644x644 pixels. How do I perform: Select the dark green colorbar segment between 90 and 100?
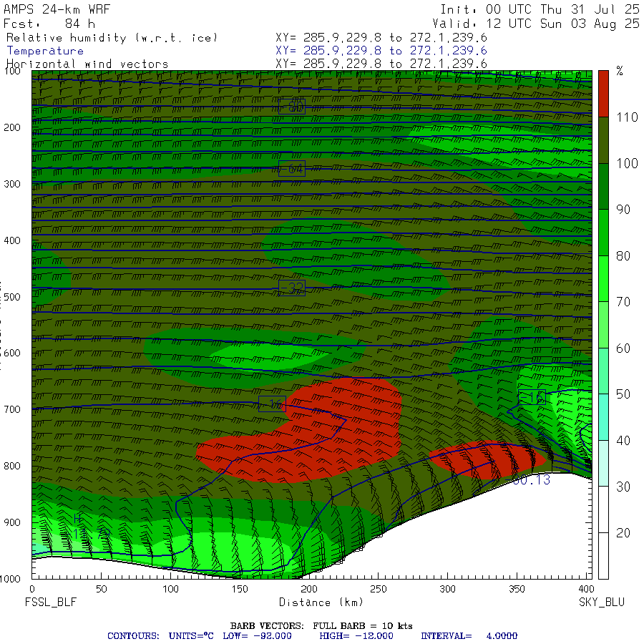point(603,187)
